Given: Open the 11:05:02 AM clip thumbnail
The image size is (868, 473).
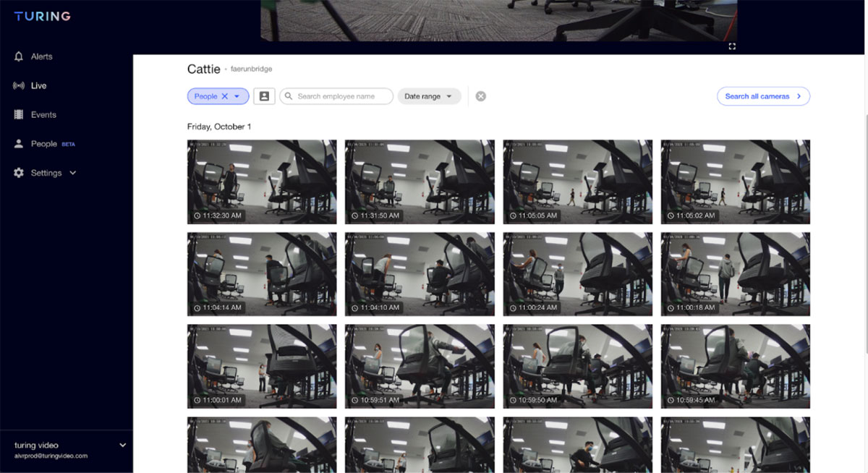Looking at the screenshot, I should (736, 182).
